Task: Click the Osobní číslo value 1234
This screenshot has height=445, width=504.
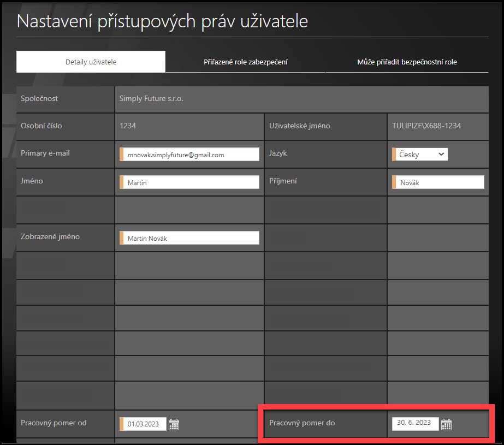Action: coord(128,126)
